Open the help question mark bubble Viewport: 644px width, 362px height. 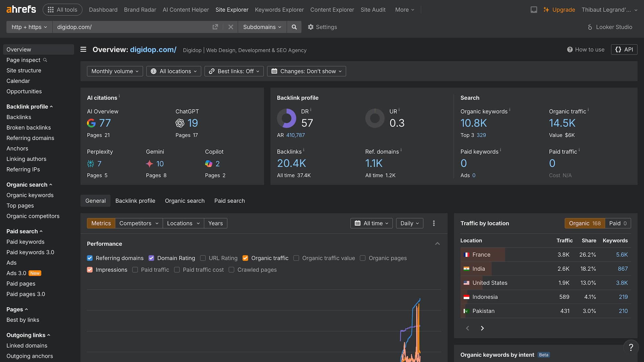pos(631,347)
